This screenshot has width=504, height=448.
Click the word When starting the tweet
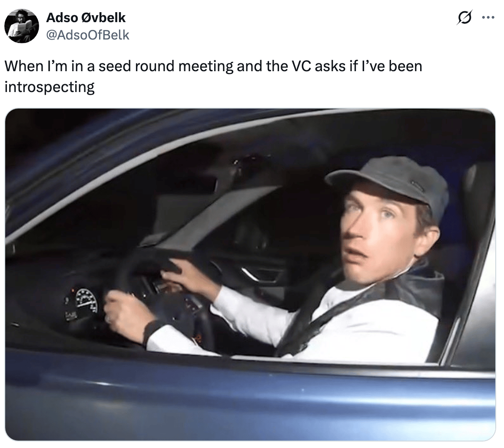click(24, 66)
